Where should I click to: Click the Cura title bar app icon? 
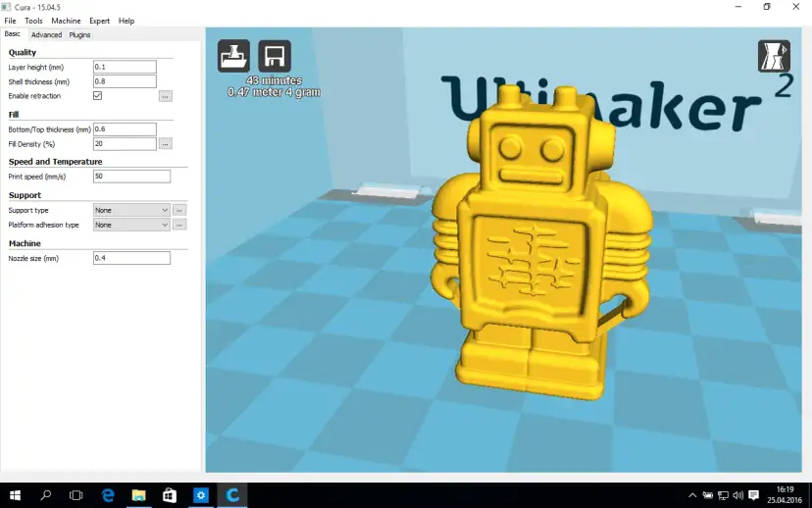tap(6, 7)
